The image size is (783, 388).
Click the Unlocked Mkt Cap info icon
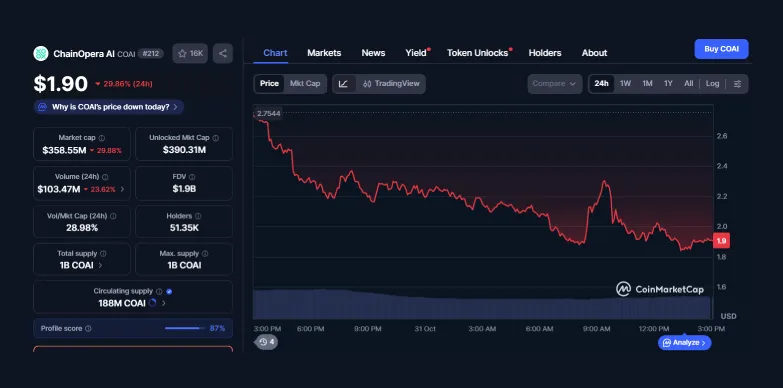216,138
